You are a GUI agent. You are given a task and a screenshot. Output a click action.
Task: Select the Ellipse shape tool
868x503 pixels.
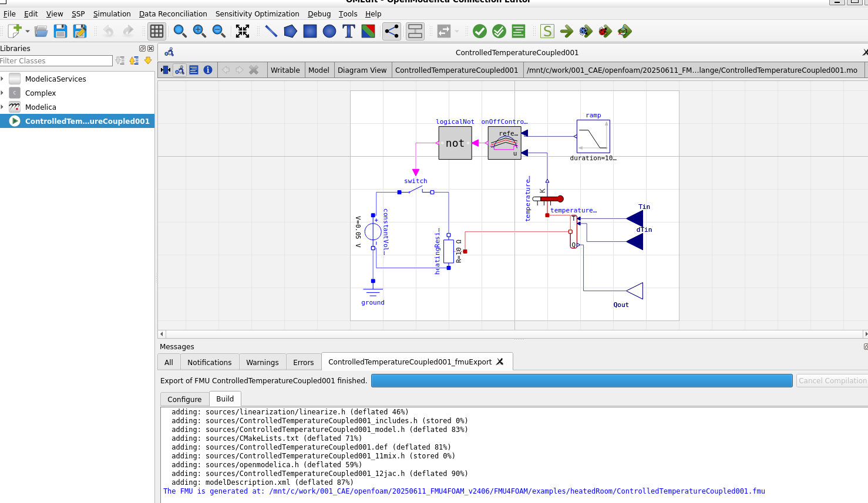[329, 31]
